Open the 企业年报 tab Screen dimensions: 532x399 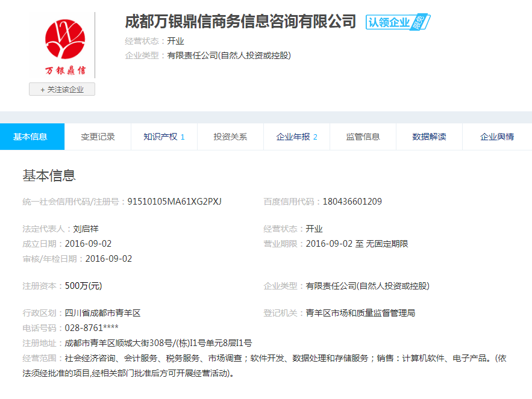[x=296, y=137]
